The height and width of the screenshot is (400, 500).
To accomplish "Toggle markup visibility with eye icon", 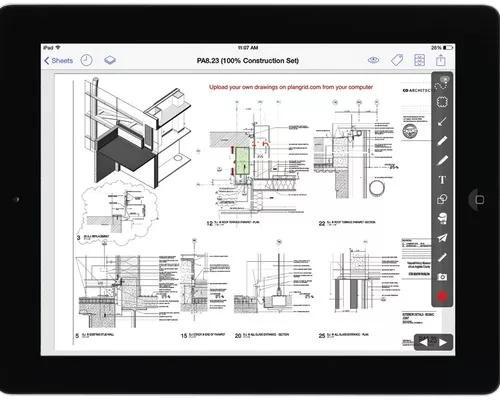I will [373, 60].
